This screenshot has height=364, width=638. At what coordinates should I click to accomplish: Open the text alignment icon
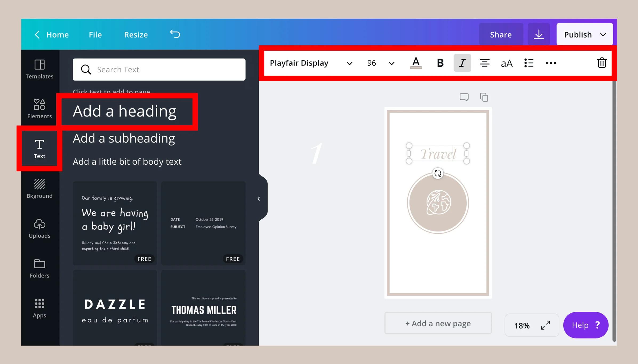coord(484,63)
